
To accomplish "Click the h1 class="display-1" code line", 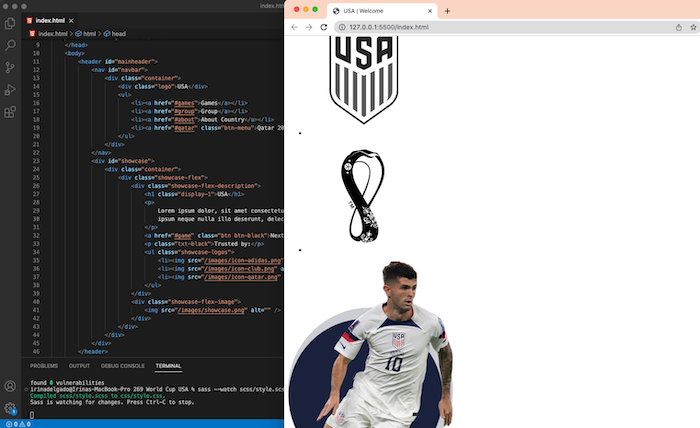I will tap(194, 194).
